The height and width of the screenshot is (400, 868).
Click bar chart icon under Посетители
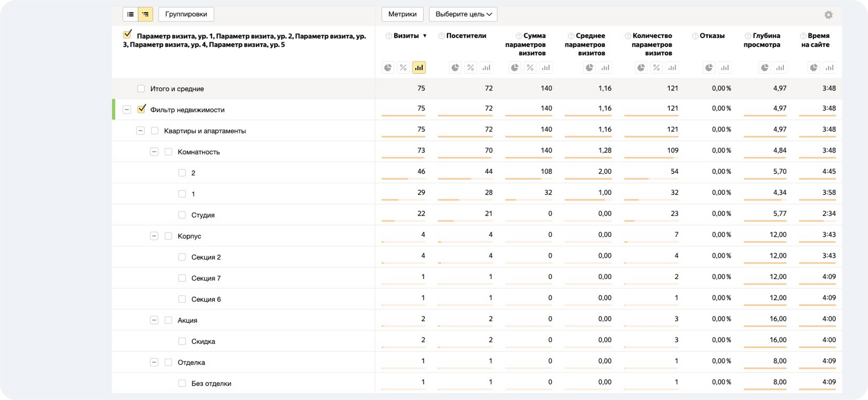(486, 68)
